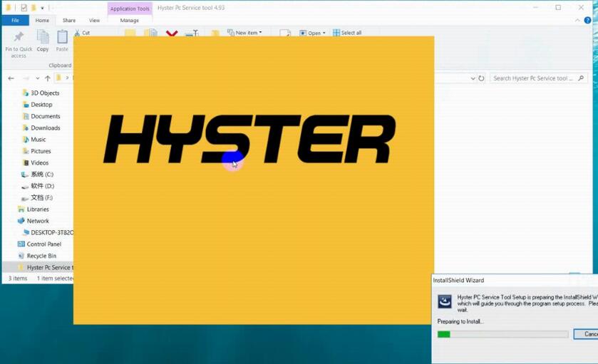
Task: Click the search magnifier icon
Action: point(581,78)
